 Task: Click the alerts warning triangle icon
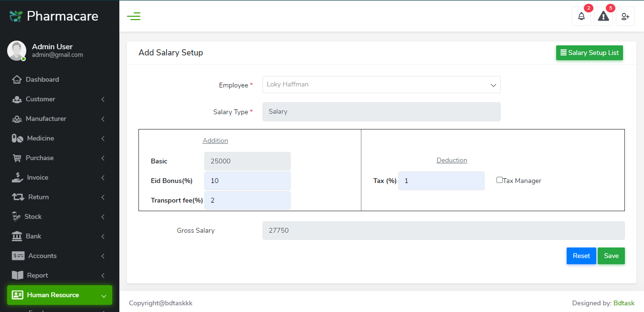[x=603, y=17]
